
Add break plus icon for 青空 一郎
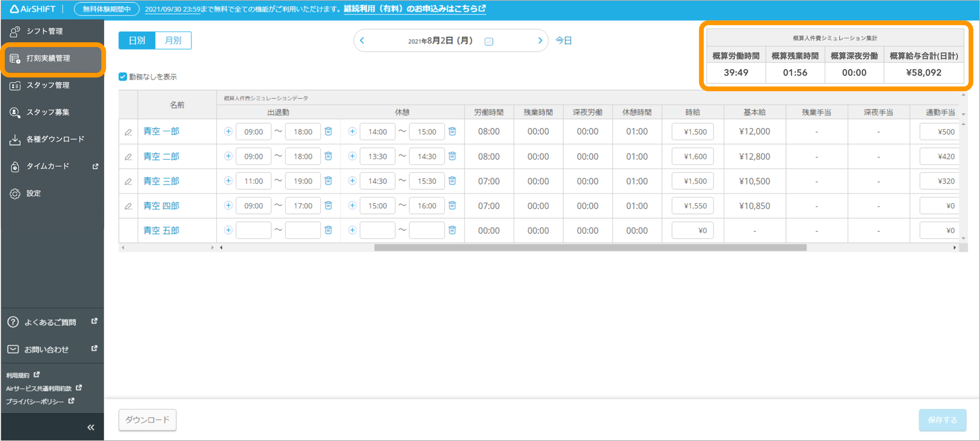pos(352,132)
